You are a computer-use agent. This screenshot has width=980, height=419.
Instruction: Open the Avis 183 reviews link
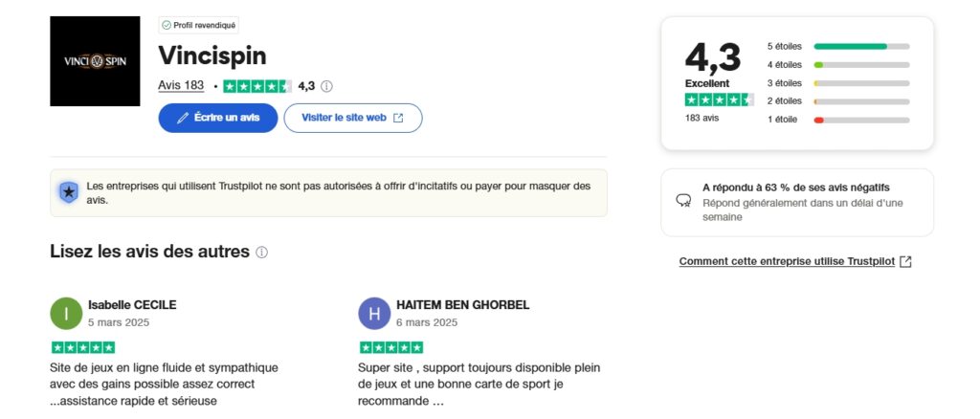click(x=181, y=85)
